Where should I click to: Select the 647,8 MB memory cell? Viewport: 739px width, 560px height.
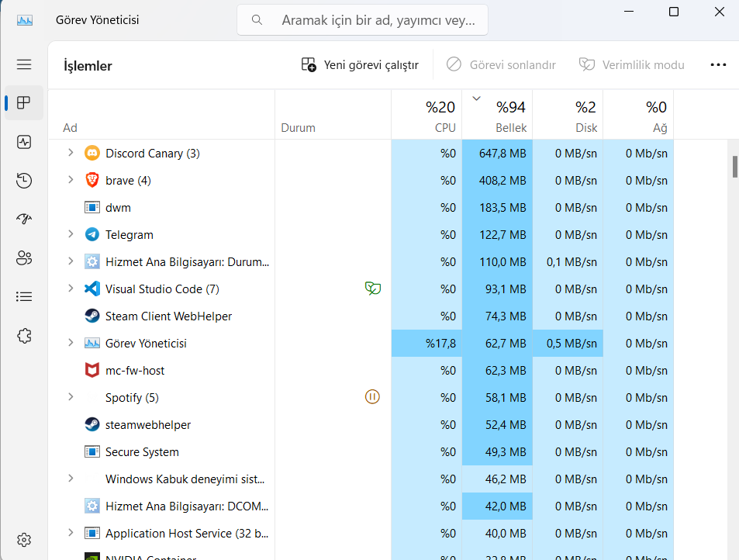[497, 154]
